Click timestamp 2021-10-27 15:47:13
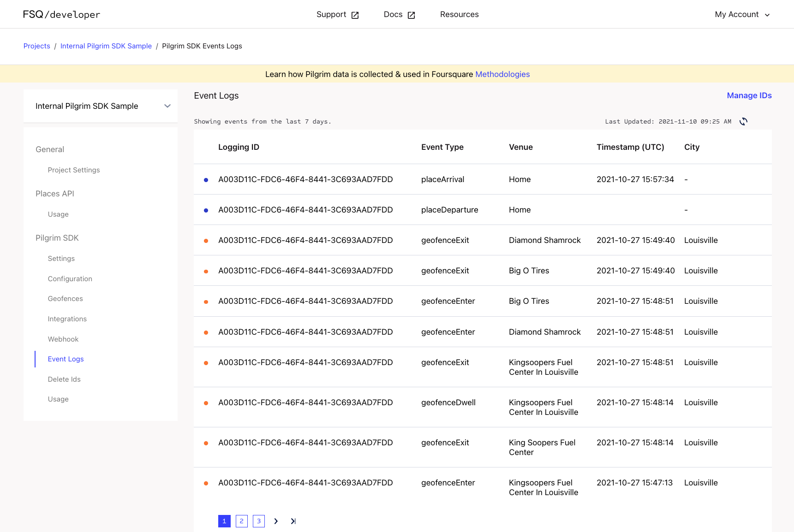 (x=635, y=483)
